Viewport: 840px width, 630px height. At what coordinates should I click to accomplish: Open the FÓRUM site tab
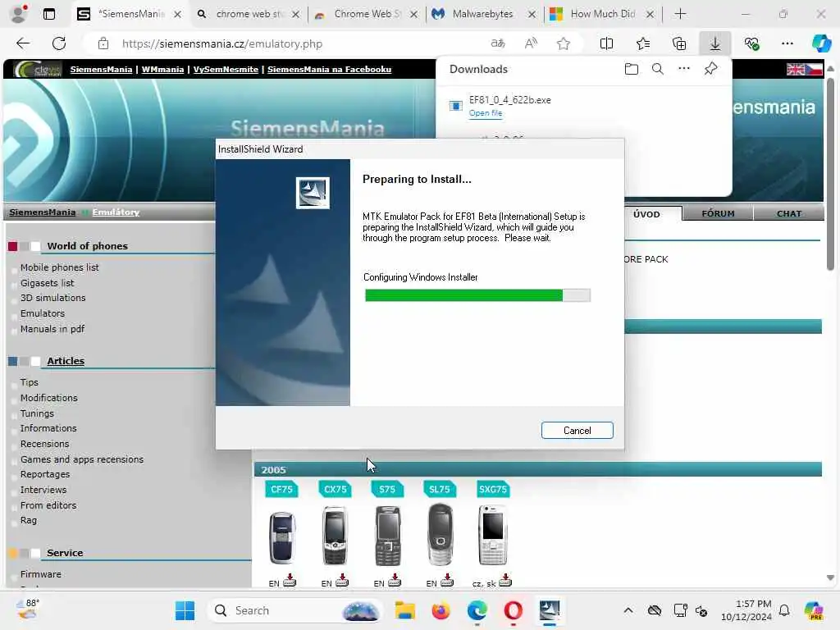coord(718,213)
